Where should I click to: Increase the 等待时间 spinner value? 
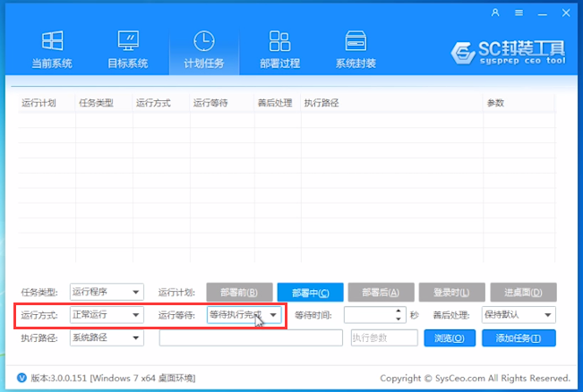[399, 311]
